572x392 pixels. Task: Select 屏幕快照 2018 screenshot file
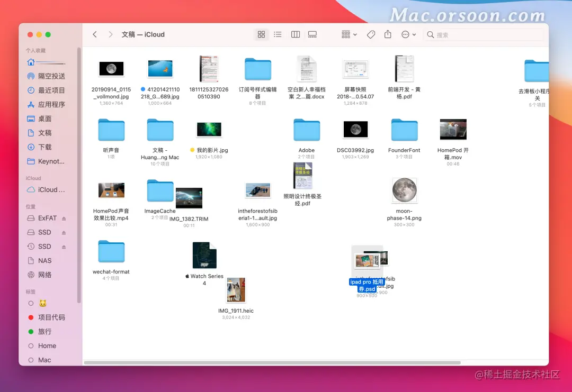click(356, 69)
